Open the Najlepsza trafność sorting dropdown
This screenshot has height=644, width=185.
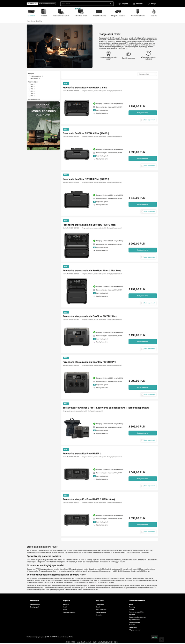[147, 74]
